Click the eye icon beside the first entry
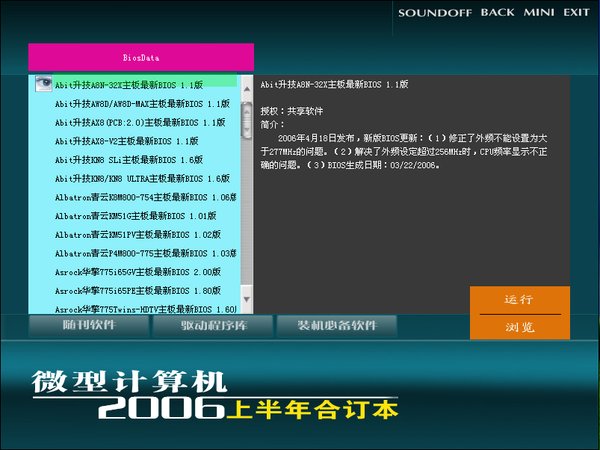This screenshot has width=600, height=450. 43,85
